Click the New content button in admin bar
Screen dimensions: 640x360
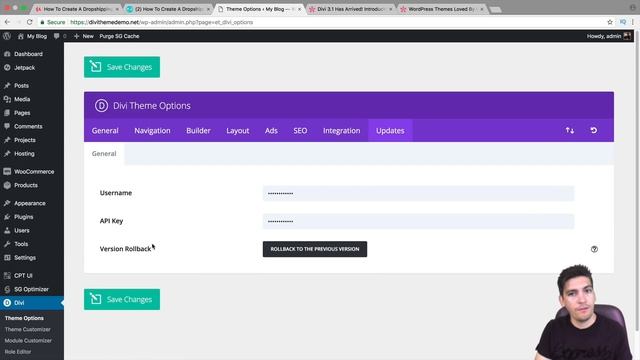coord(84,36)
